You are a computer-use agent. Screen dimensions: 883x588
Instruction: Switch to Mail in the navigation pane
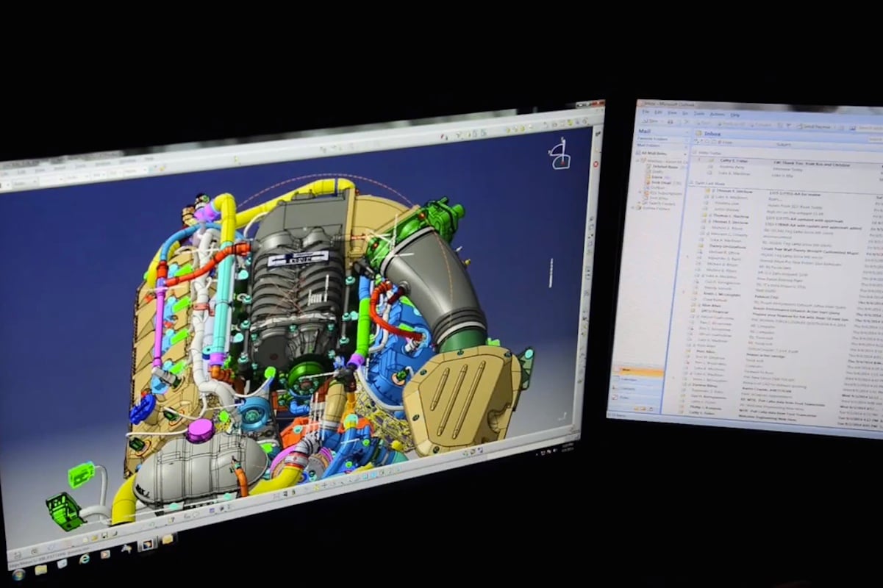tap(637, 372)
